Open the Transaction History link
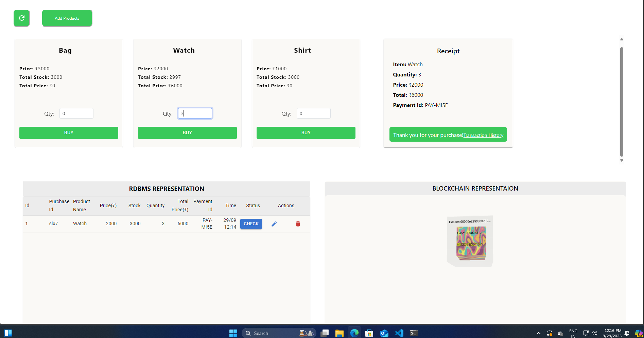Screen dimensions: 644x338 [x=483, y=135]
